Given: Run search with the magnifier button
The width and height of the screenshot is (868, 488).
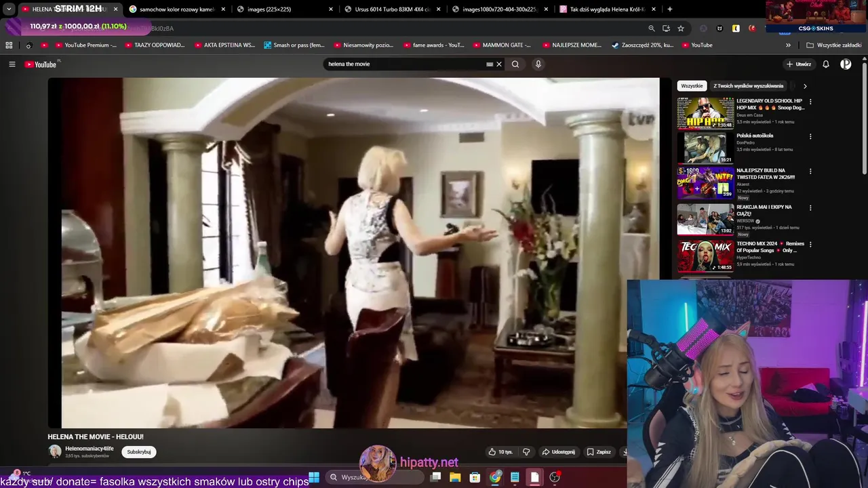Looking at the screenshot, I should point(515,64).
